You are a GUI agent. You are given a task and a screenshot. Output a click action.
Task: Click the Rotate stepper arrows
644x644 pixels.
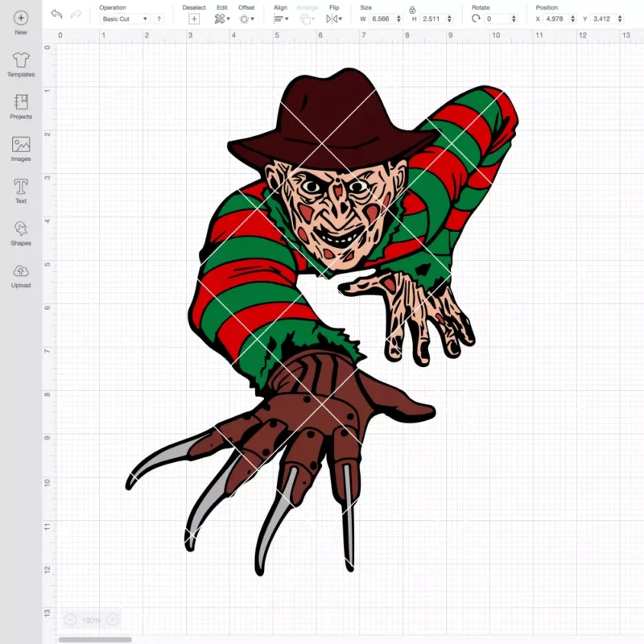point(514,19)
